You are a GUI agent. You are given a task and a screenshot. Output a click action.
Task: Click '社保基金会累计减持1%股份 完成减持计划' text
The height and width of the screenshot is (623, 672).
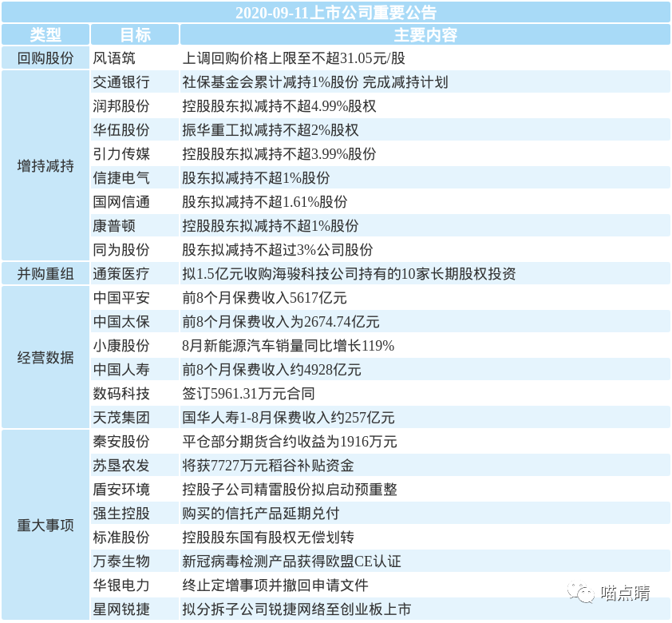pos(315,82)
